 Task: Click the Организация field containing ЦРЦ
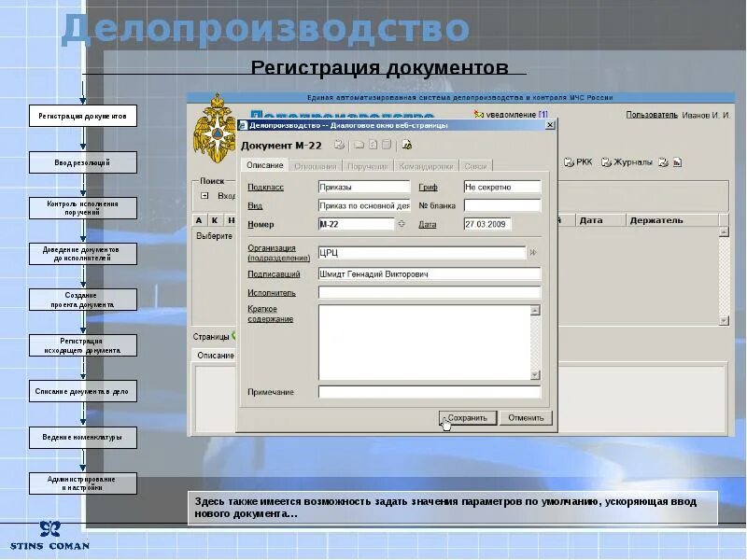coord(422,252)
